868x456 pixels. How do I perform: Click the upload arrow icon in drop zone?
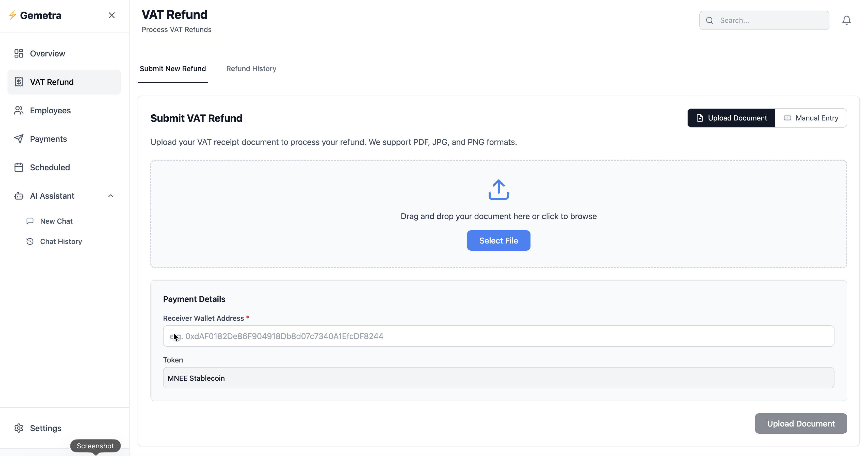click(x=498, y=190)
